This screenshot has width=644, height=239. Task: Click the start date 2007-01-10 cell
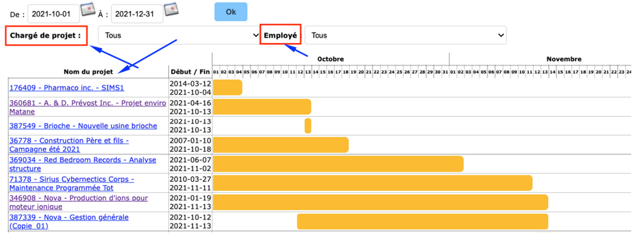point(191,141)
